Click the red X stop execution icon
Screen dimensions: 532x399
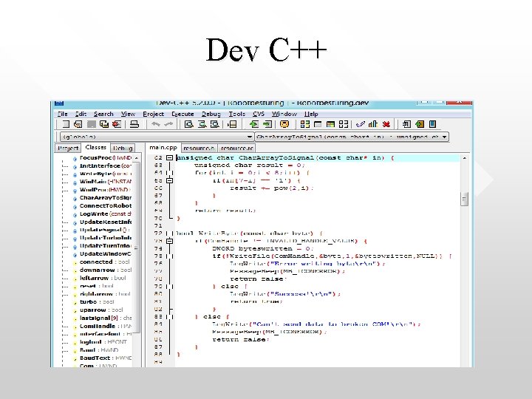tap(386, 124)
